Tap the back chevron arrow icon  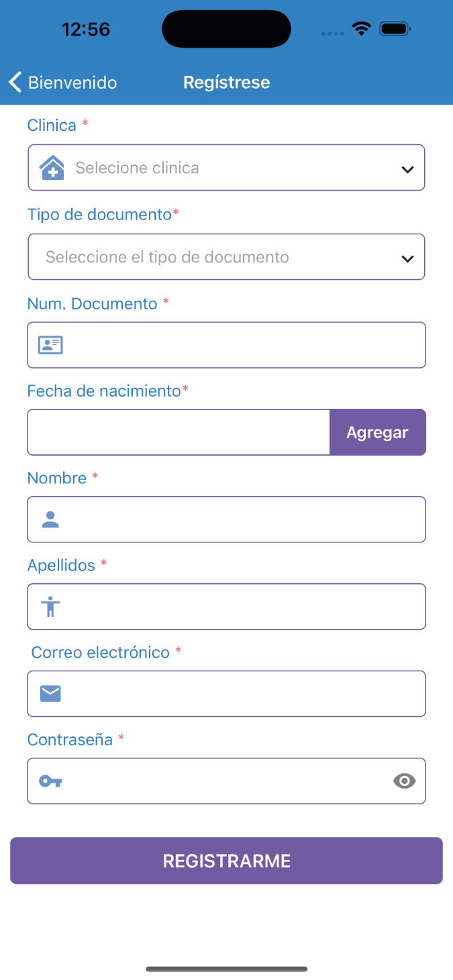point(15,83)
